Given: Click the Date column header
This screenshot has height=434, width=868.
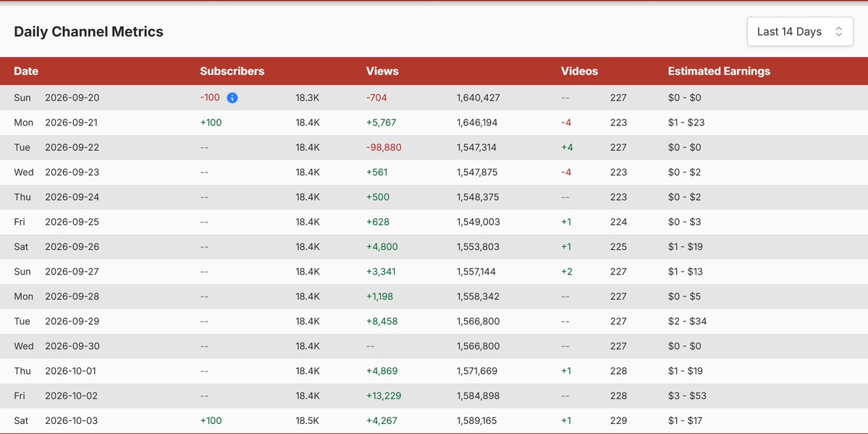Looking at the screenshot, I should coord(26,71).
